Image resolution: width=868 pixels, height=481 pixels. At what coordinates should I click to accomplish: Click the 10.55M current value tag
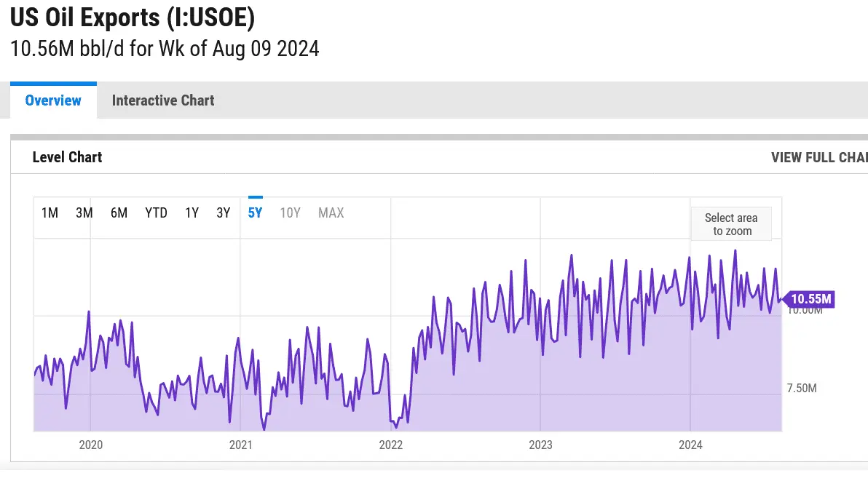coord(810,299)
